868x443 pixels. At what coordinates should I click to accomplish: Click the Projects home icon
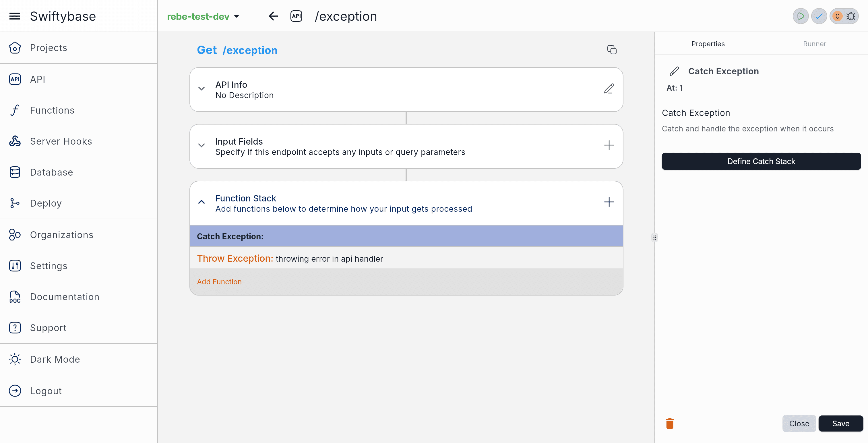(15, 48)
